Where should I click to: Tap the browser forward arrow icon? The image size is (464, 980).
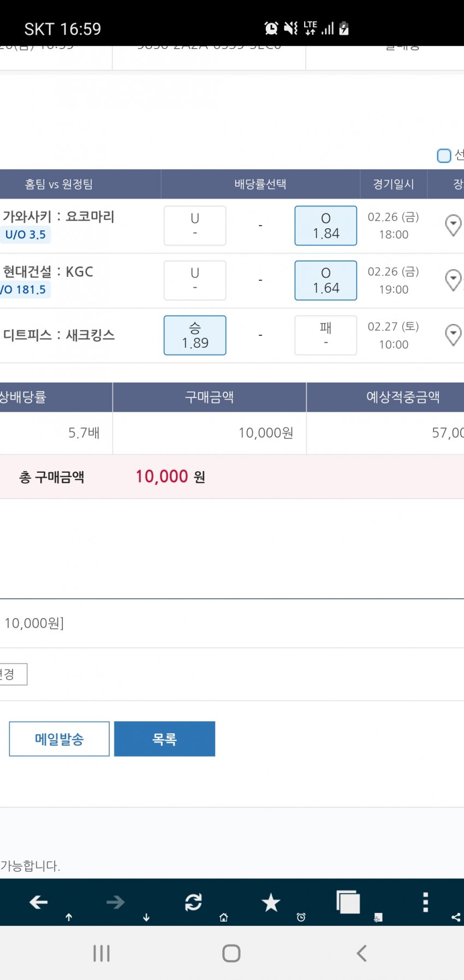tap(115, 902)
